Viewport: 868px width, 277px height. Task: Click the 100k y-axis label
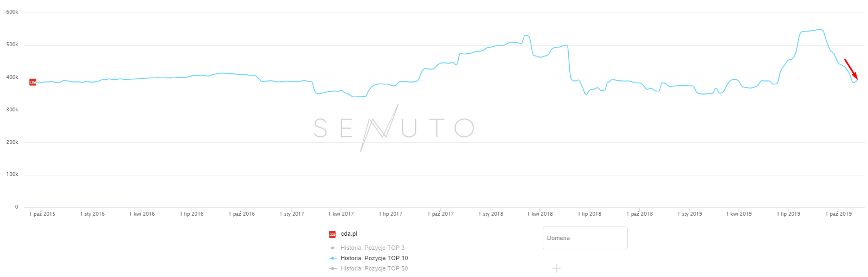12,174
